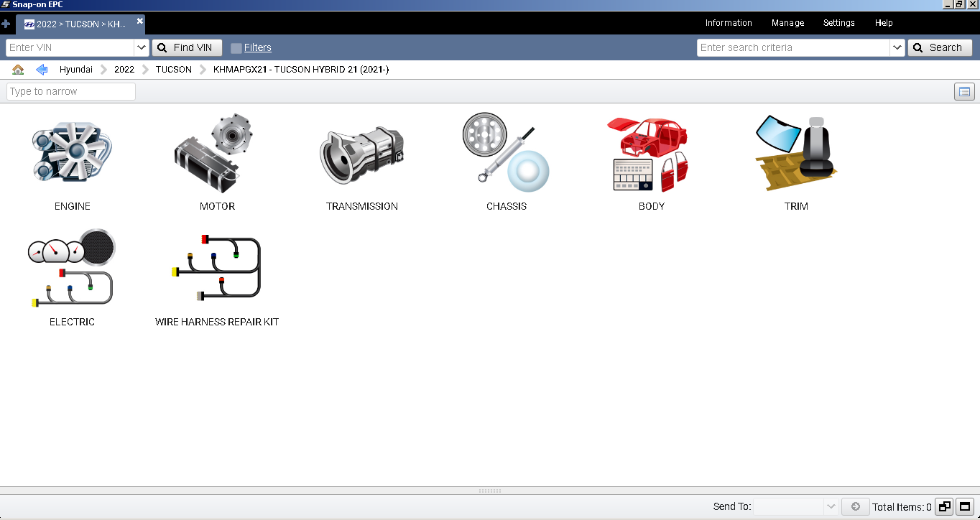Go to TUCSON in the breadcrumb
980x520 pixels.
click(x=174, y=70)
